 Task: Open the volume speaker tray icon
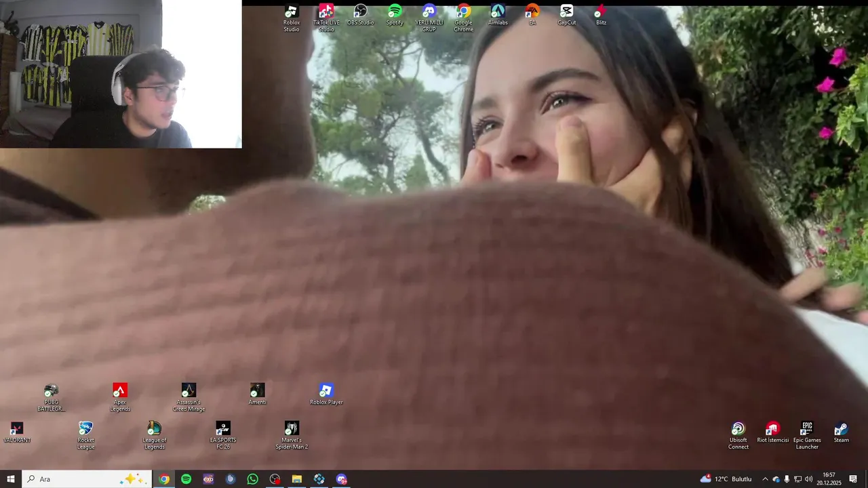(808, 479)
